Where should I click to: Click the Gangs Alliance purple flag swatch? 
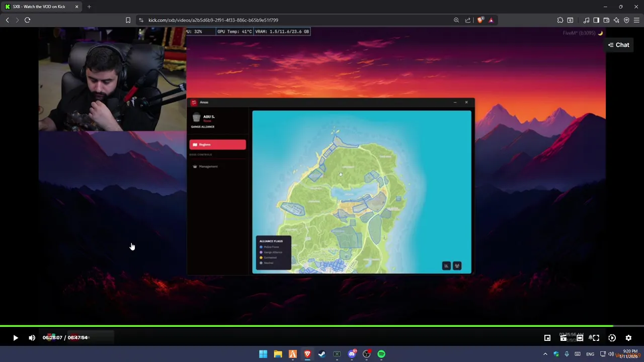[x=261, y=252]
